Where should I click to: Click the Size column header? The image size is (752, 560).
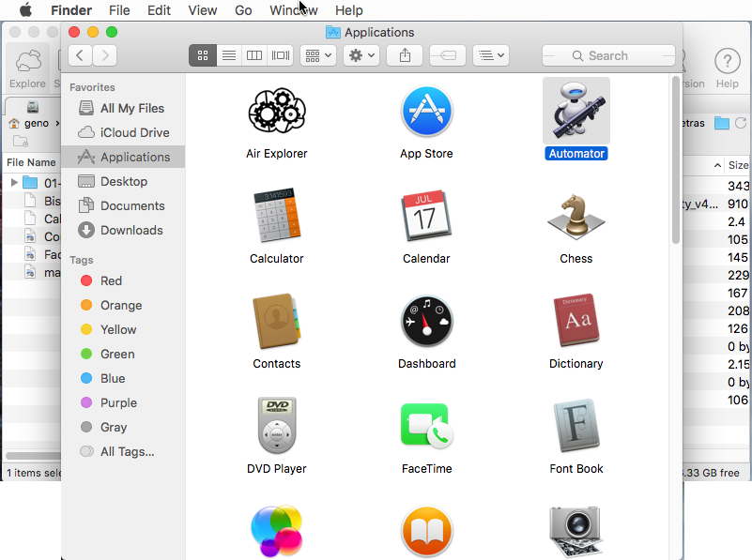tap(738, 165)
